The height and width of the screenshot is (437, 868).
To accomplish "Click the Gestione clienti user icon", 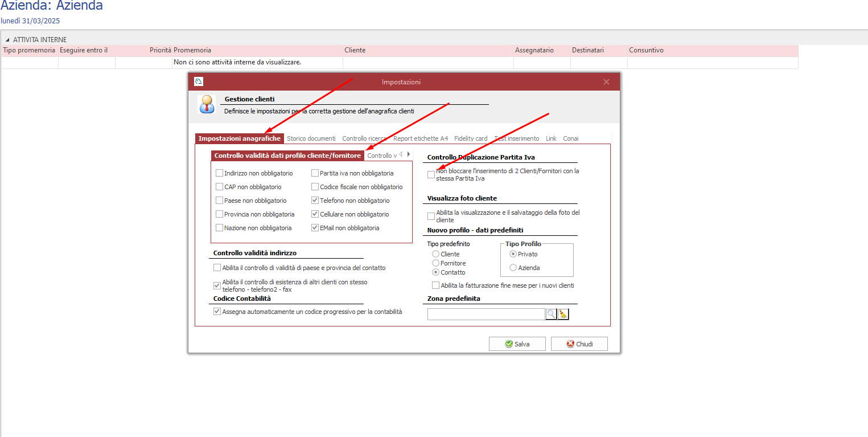I will (x=206, y=104).
